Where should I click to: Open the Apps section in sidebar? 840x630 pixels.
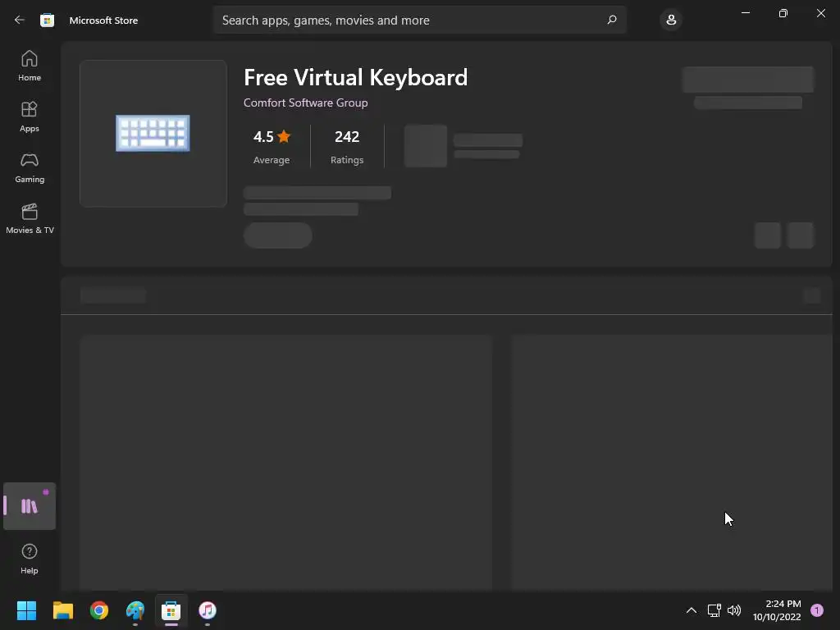(x=30, y=116)
